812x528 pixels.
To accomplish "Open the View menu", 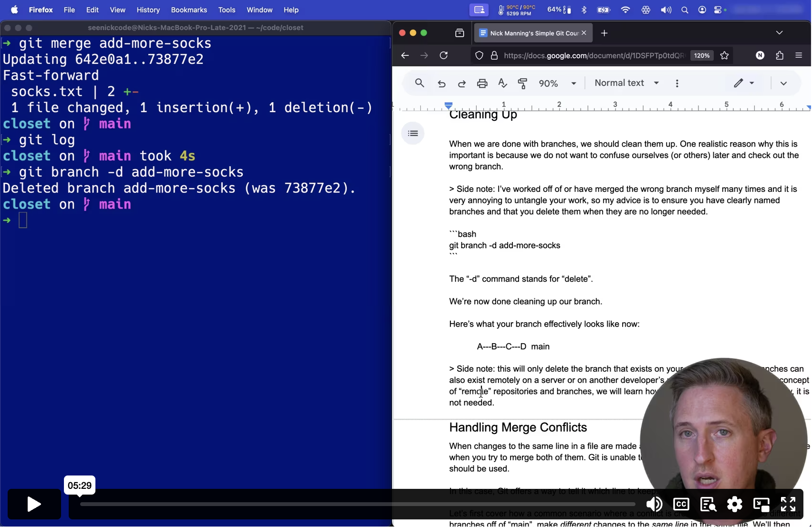I will pyautogui.click(x=117, y=10).
